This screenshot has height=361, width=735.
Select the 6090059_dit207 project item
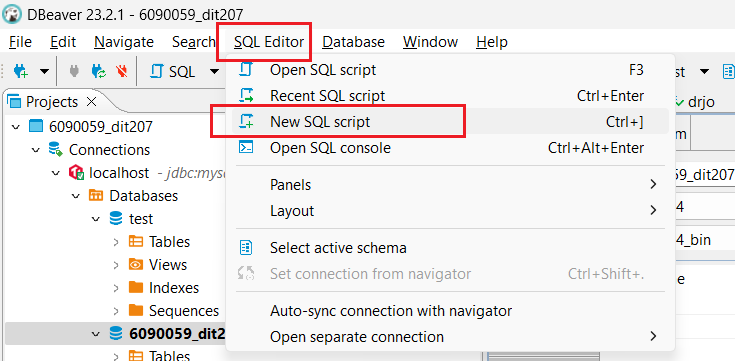[x=101, y=126]
